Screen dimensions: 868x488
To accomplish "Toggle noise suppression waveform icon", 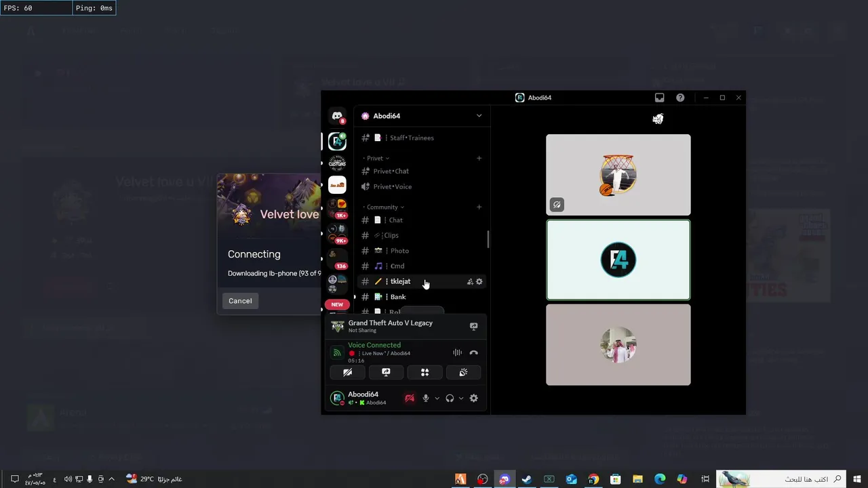I will (x=457, y=352).
